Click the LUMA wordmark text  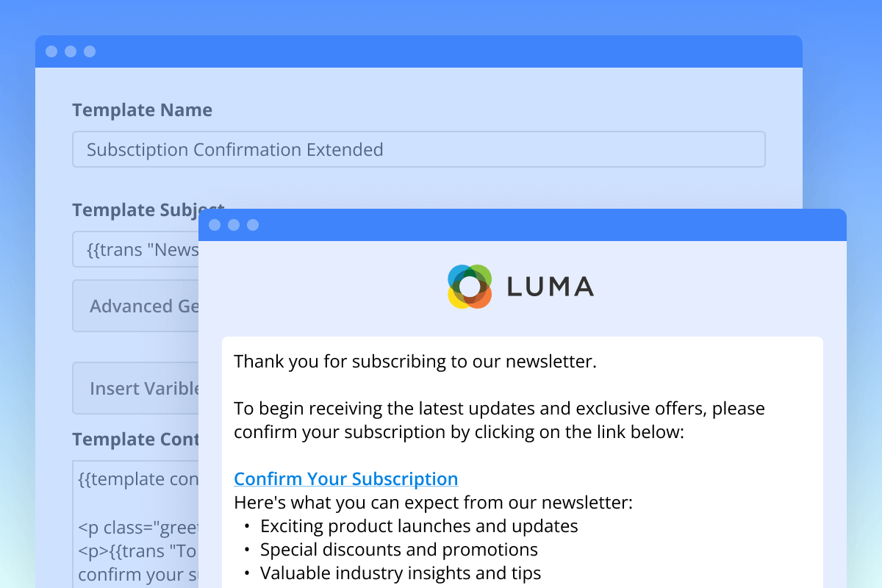[x=550, y=287]
